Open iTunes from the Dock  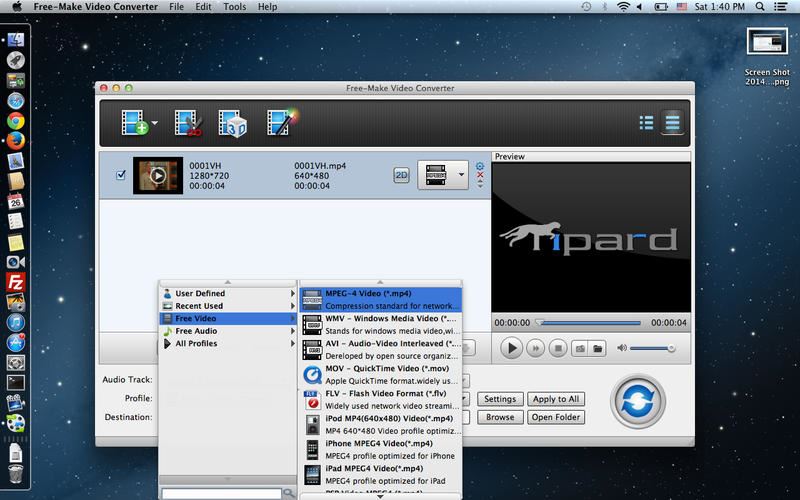tap(16, 322)
